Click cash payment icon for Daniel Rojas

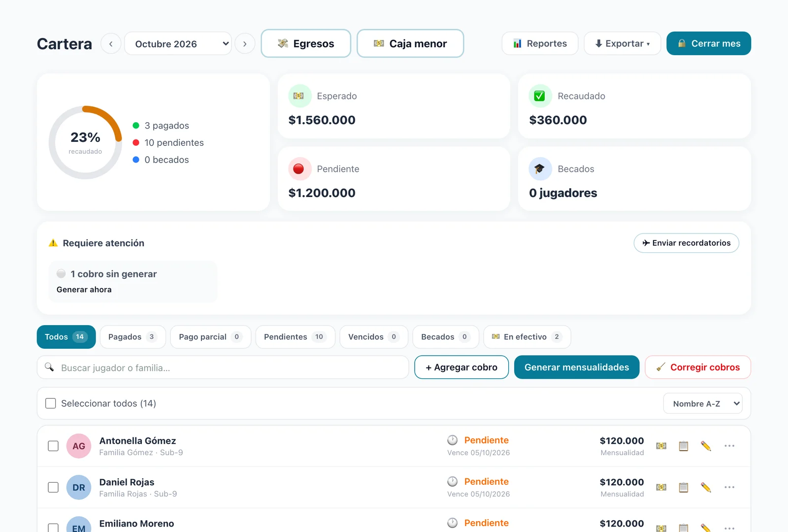click(x=661, y=487)
